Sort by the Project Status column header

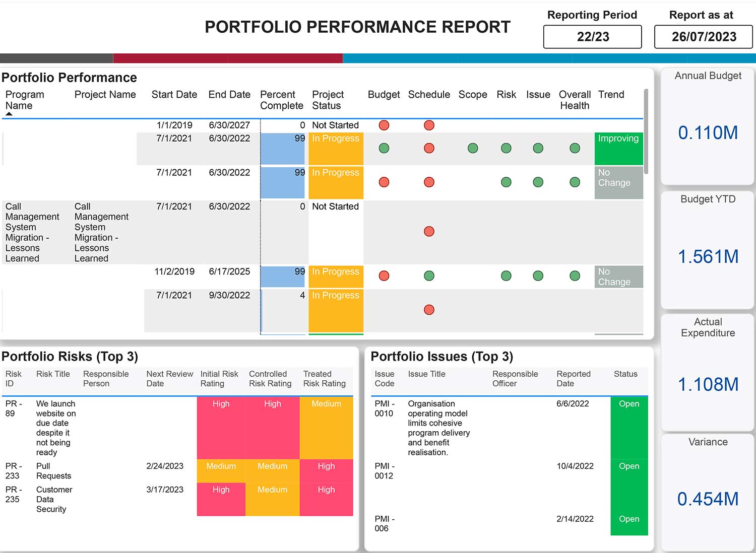click(328, 100)
